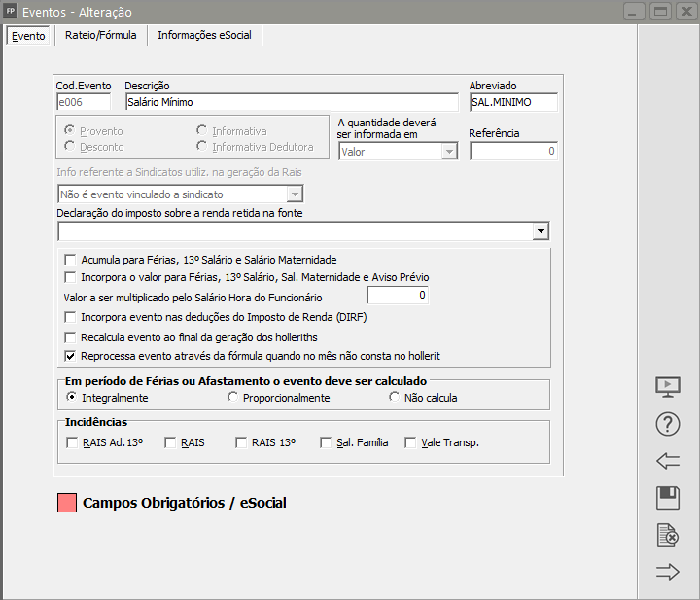The image size is (700, 600).
Task: Save the event with the floppy disk icon
Action: pyautogui.click(x=668, y=499)
